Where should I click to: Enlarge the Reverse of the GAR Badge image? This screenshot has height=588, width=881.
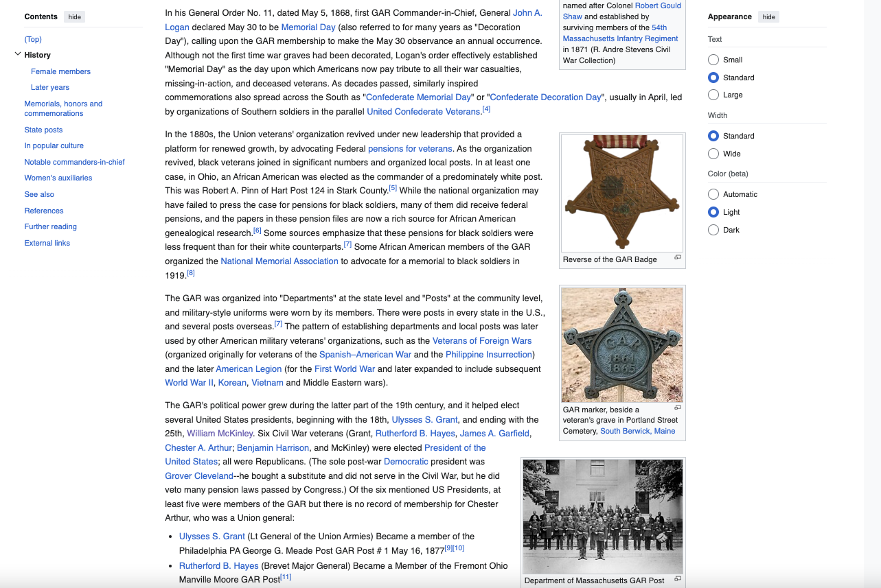[x=678, y=257]
